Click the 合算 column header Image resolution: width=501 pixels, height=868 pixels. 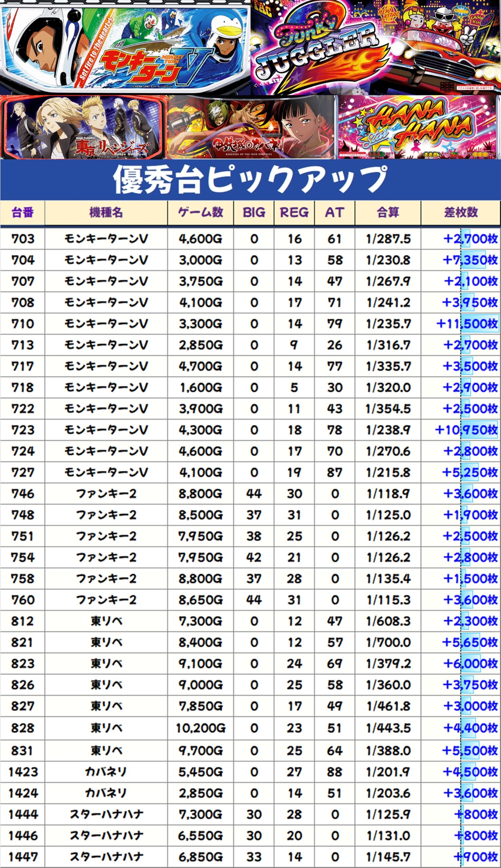(x=388, y=213)
